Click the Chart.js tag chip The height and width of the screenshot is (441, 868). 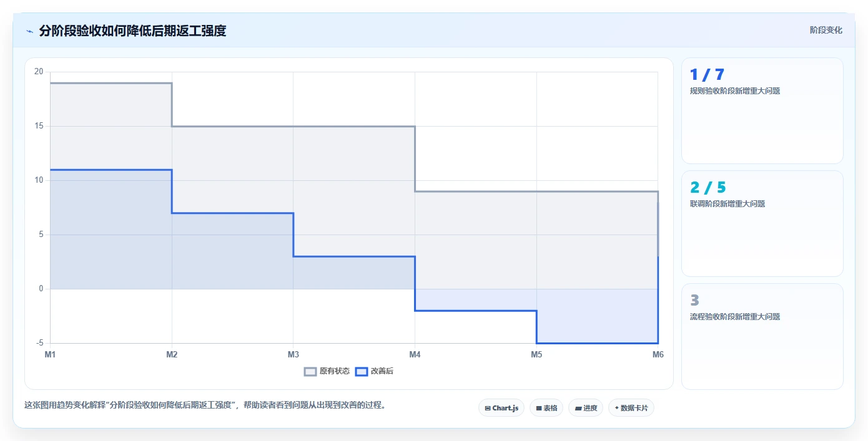tap(501, 408)
